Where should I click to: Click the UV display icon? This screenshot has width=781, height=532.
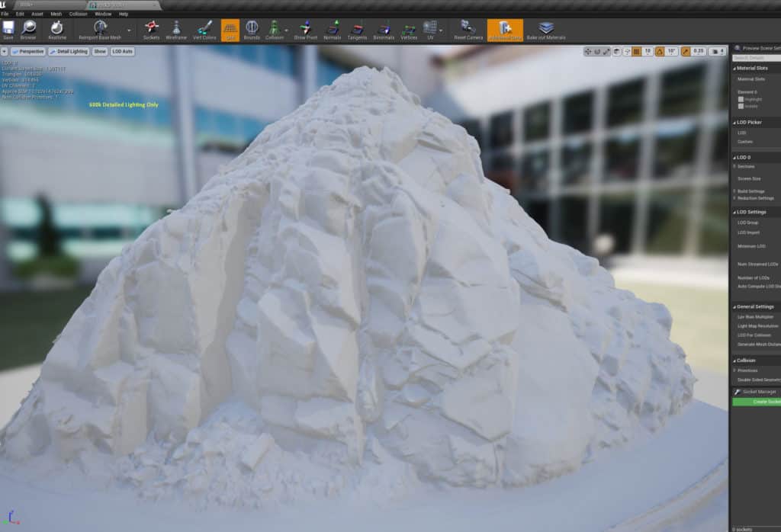tap(430, 30)
